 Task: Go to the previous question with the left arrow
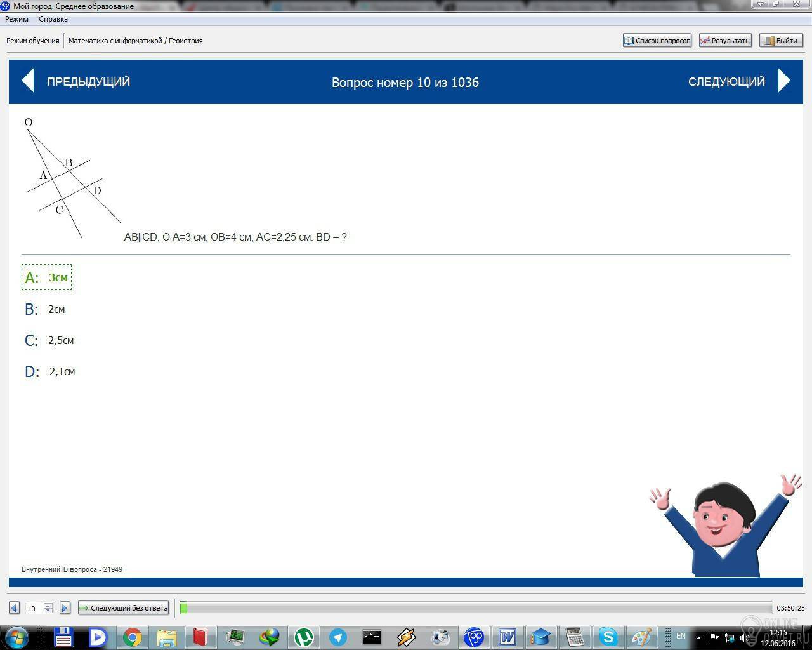point(29,81)
